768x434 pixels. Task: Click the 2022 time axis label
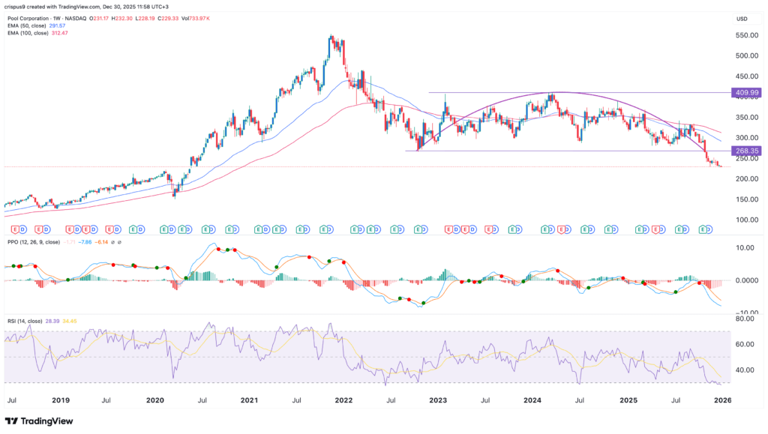343,401
